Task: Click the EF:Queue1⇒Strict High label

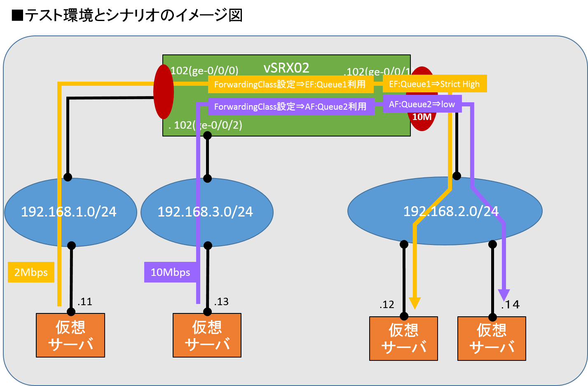Action: coord(435,84)
